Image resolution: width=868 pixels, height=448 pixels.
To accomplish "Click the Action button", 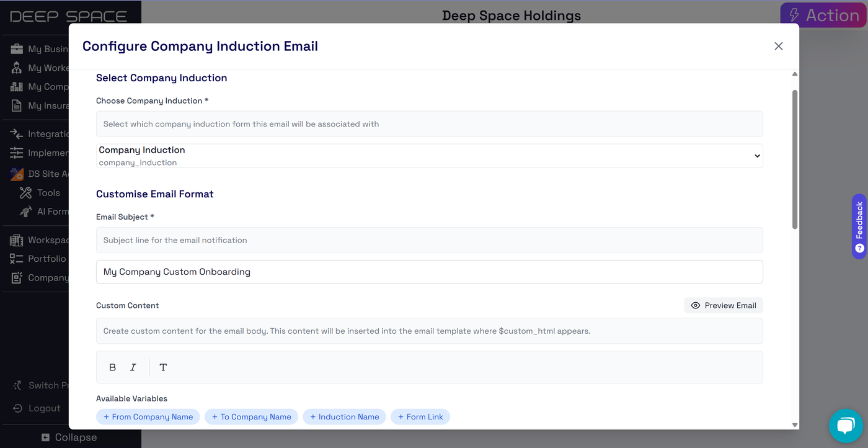I will [823, 16].
